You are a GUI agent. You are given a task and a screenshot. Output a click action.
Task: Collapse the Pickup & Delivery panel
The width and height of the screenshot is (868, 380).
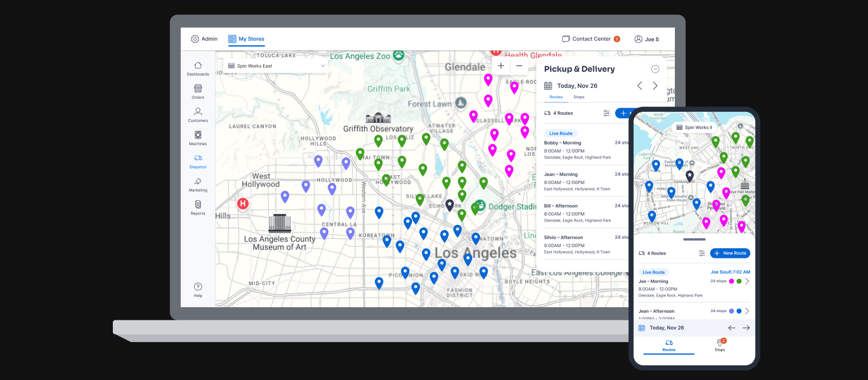pyautogui.click(x=655, y=69)
